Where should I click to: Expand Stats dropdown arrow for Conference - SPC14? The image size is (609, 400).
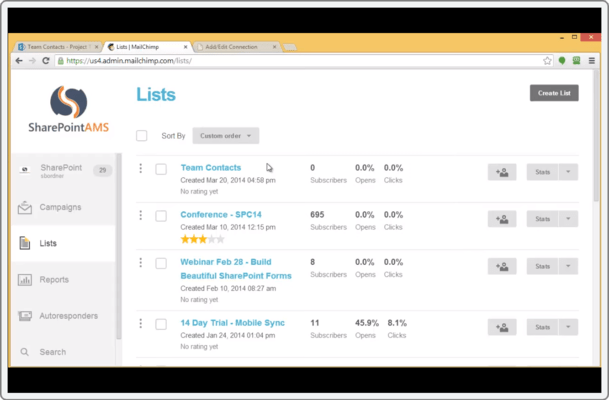click(x=568, y=219)
